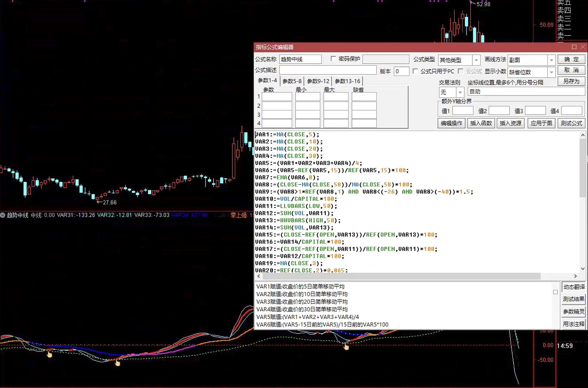Click the translation line VAR5赋值:(VAR1+VAR2+VAR3+VAR4)/4
588x388 pixels.
tap(308, 317)
